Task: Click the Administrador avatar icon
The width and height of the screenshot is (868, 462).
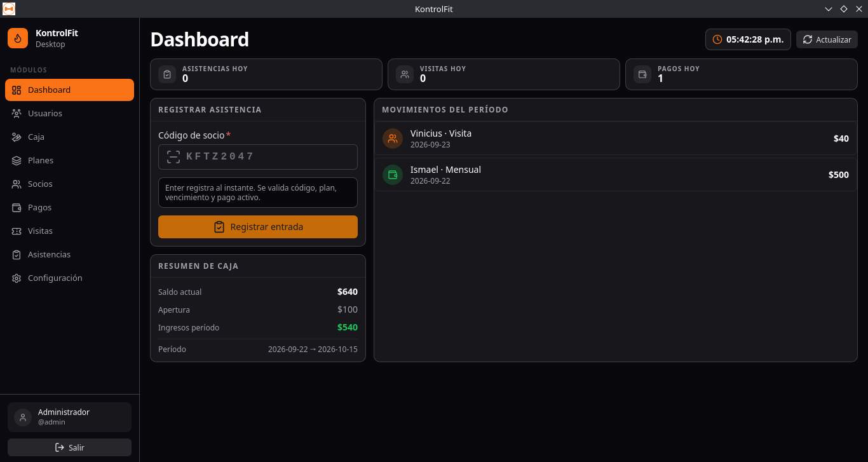Action: (23, 418)
